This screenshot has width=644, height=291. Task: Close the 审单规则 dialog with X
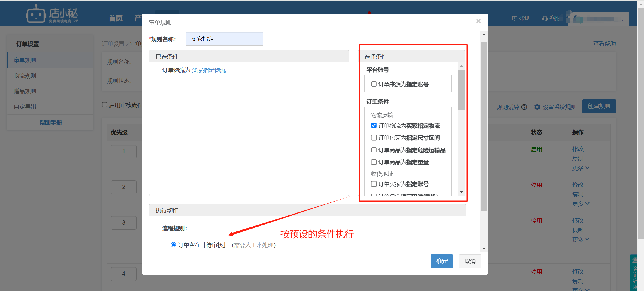point(478,21)
